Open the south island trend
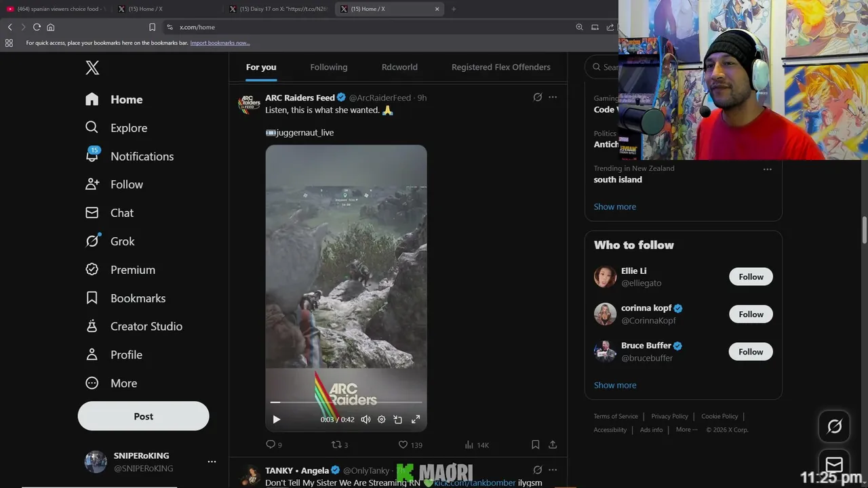The height and width of the screenshot is (488, 868). click(618, 180)
